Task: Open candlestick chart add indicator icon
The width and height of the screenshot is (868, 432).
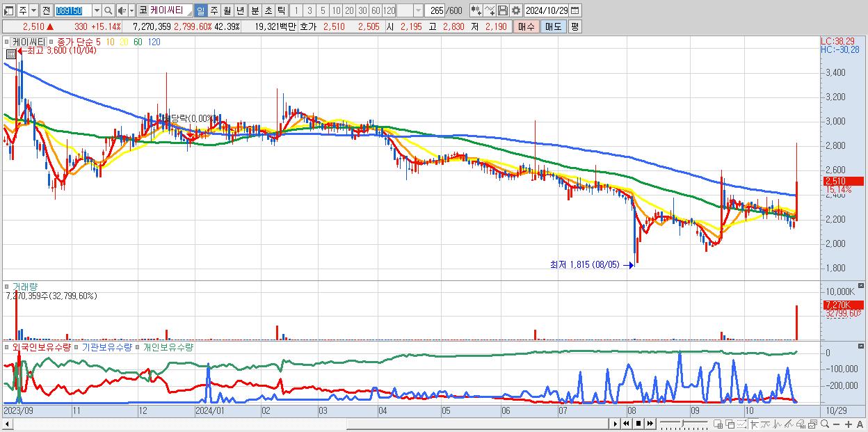Action: (x=476, y=10)
